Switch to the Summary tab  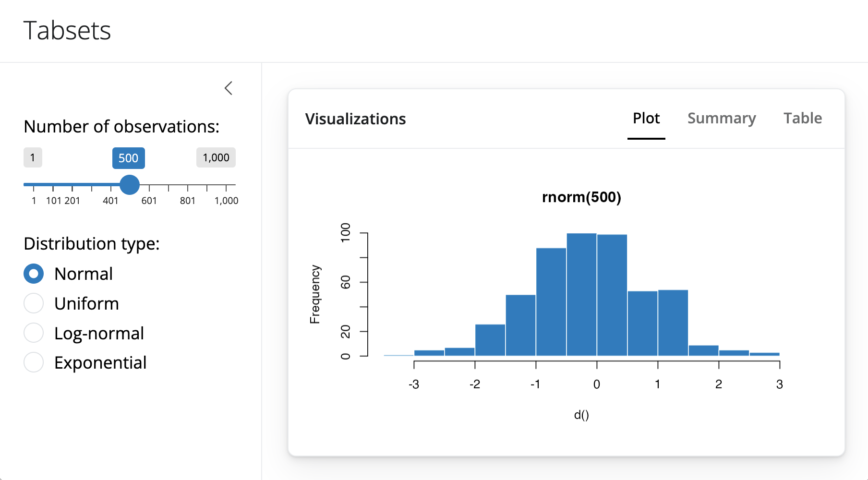722,119
